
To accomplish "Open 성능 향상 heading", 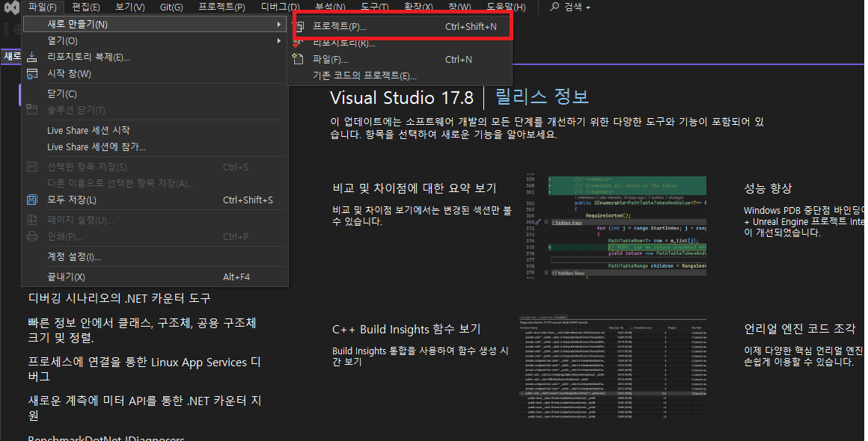I will [x=768, y=188].
